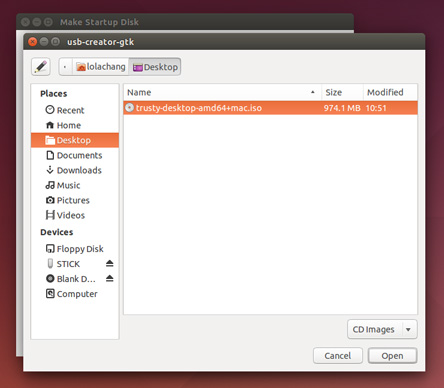The width and height of the screenshot is (444, 388).
Task: Click the Open button
Action: (x=392, y=356)
